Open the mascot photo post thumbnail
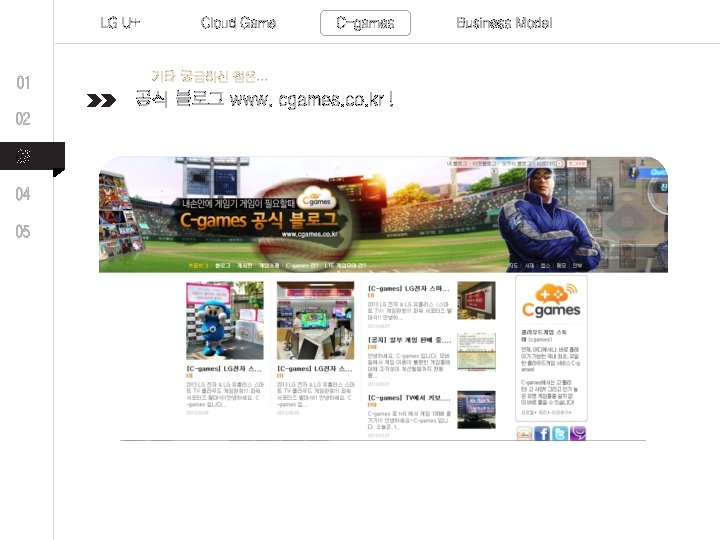 point(225,321)
